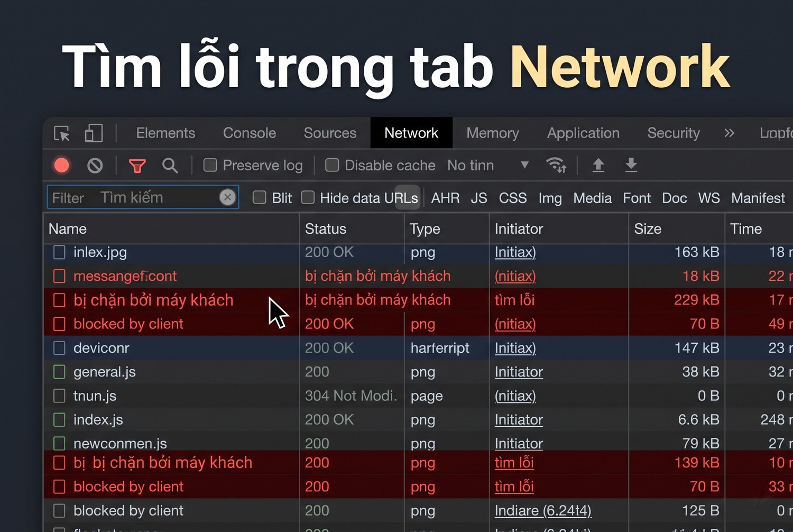Image resolution: width=793 pixels, height=532 pixels.
Task: Click the Filter text input field
Action: pos(143,197)
